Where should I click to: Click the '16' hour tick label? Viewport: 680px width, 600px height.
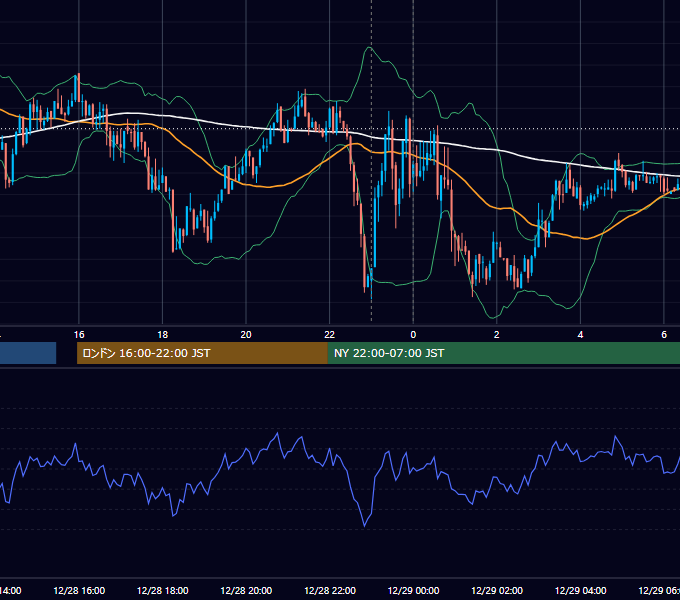[79, 335]
